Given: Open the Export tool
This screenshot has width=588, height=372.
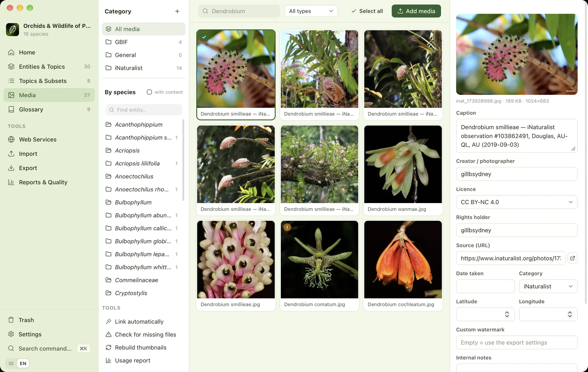Looking at the screenshot, I should tap(49, 168).
